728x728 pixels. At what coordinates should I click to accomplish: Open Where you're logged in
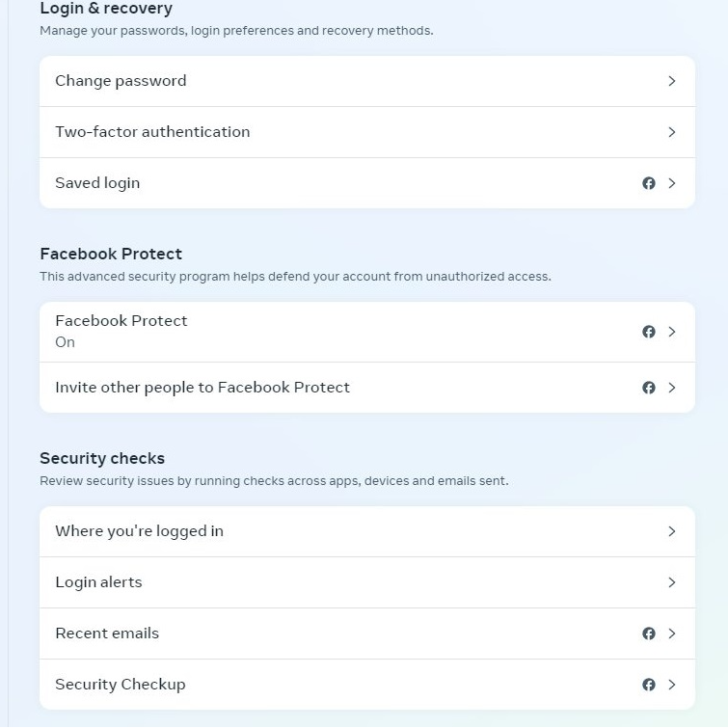367,531
